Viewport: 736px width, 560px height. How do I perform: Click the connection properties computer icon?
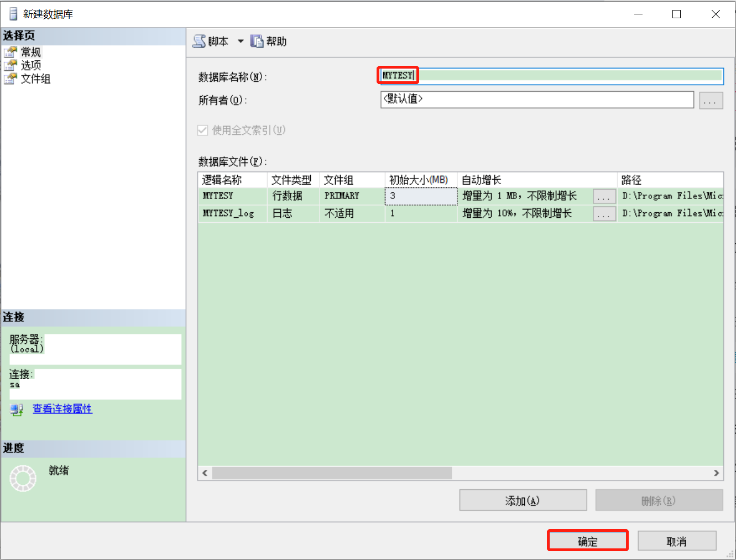(17, 410)
